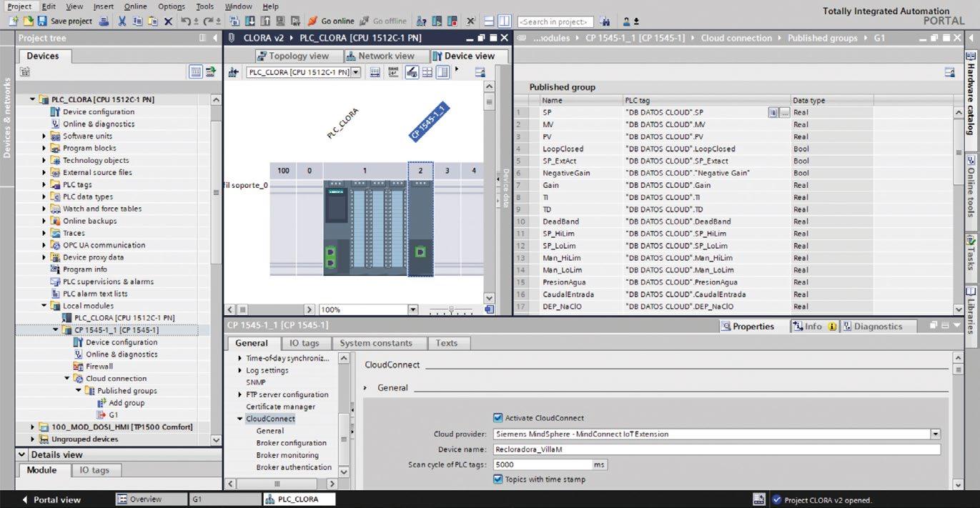Image resolution: width=980 pixels, height=508 pixels.
Task: Click the small icon in SP tag cell
Action: (773, 113)
